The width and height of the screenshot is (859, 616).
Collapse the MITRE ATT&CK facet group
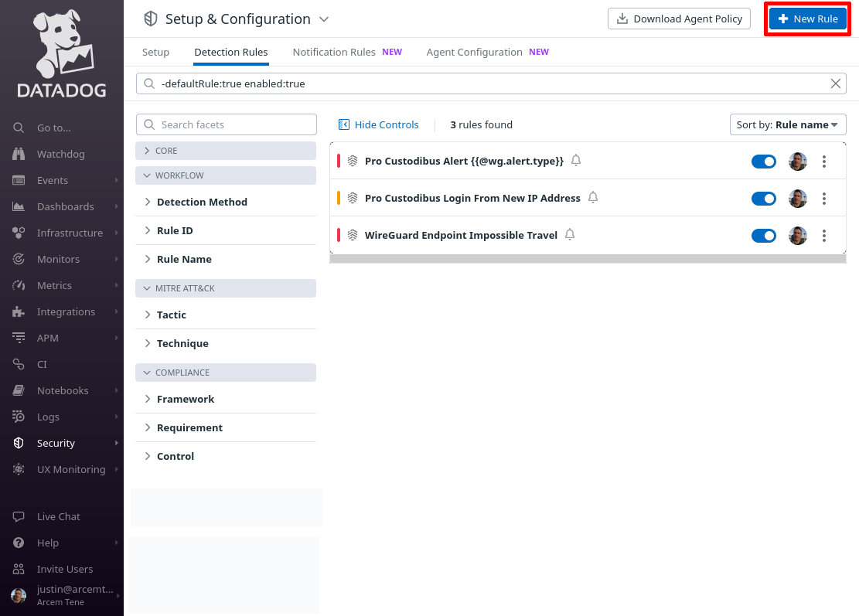[226, 288]
